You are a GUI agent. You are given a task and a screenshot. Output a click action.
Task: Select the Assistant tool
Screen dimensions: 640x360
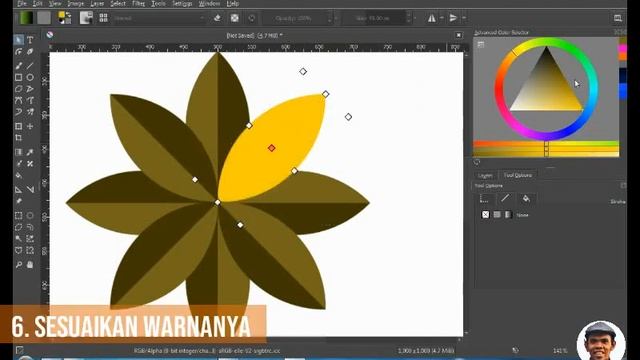pyautogui.click(x=19, y=189)
